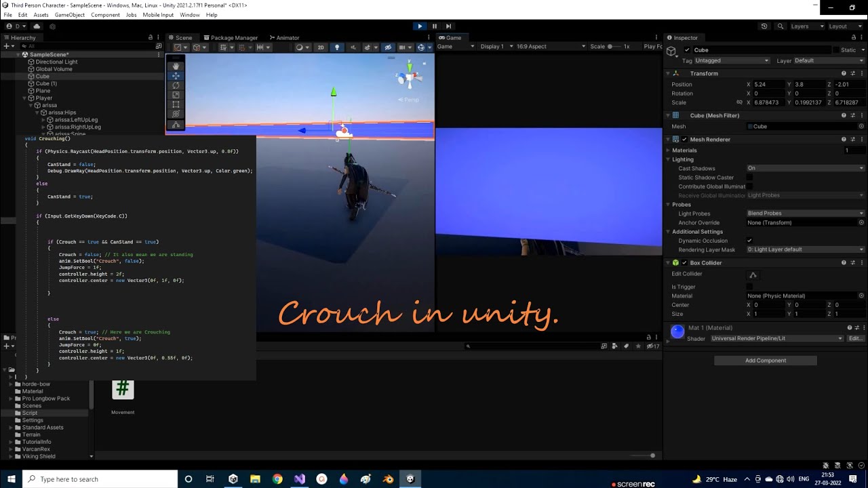Toggle scene lighting bulb icon
Viewport: 868px width, 488px height.
tap(337, 47)
